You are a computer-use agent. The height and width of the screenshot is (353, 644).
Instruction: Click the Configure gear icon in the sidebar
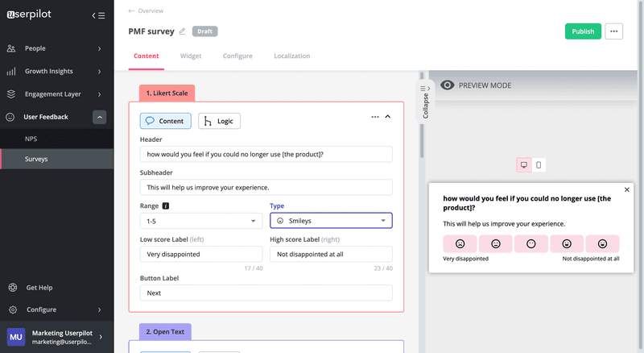[x=13, y=309]
